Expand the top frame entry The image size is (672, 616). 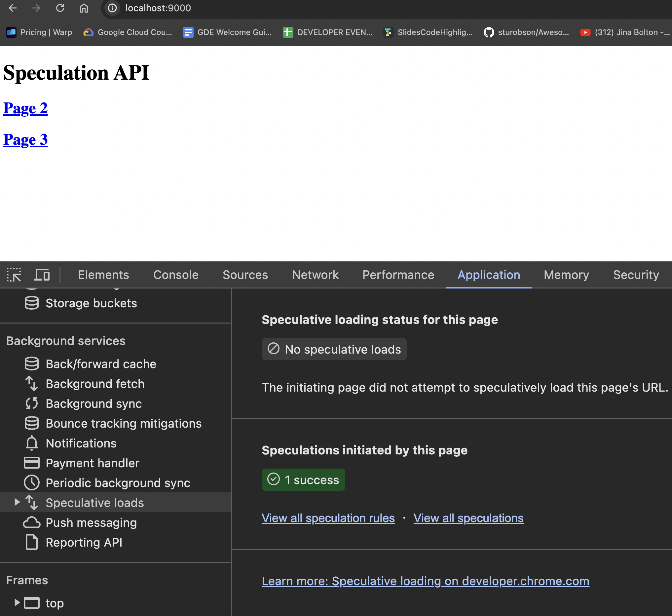(17, 603)
